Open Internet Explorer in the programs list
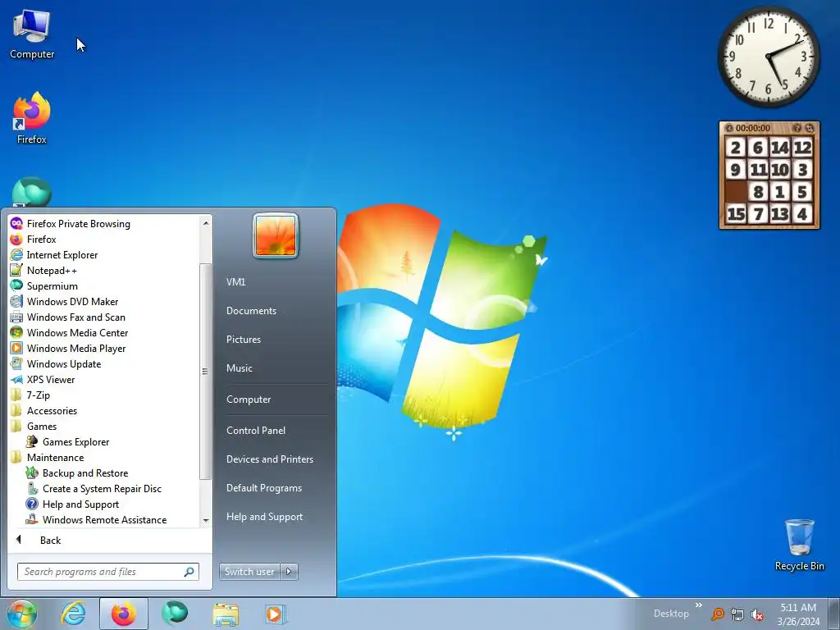 [104, 255]
